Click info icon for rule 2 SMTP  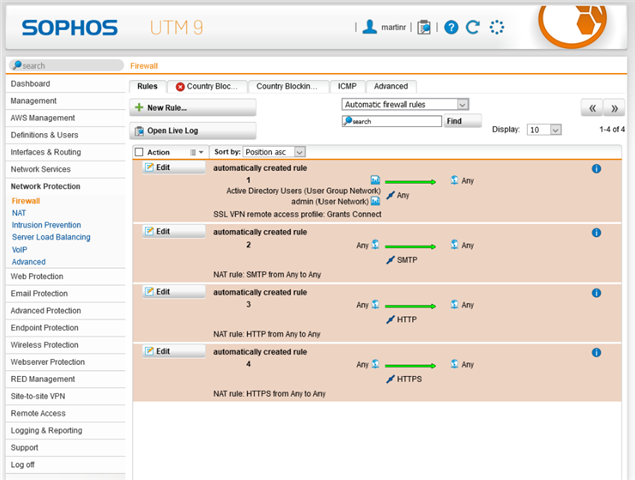596,233
